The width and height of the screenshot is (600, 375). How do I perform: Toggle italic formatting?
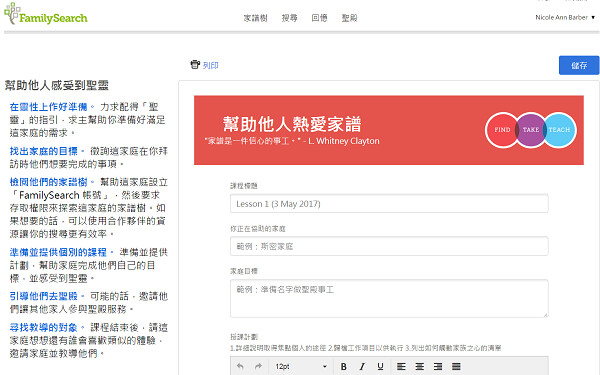362,366
